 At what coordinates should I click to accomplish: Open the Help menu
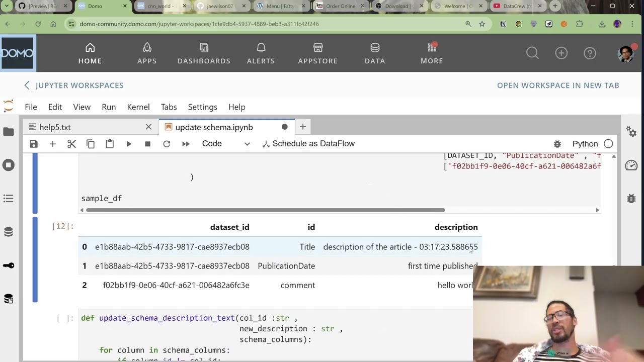point(236,107)
